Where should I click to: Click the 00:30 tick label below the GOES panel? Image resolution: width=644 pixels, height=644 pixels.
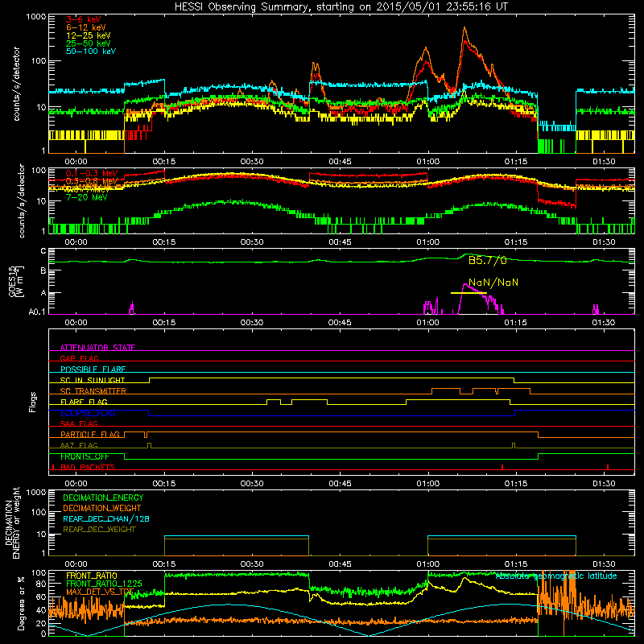[252, 323]
